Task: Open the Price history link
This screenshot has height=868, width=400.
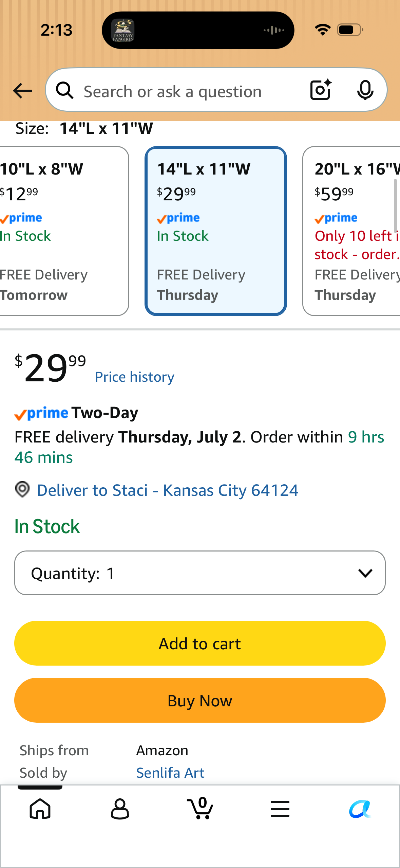Action: pyautogui.click(x=134, y=377)
